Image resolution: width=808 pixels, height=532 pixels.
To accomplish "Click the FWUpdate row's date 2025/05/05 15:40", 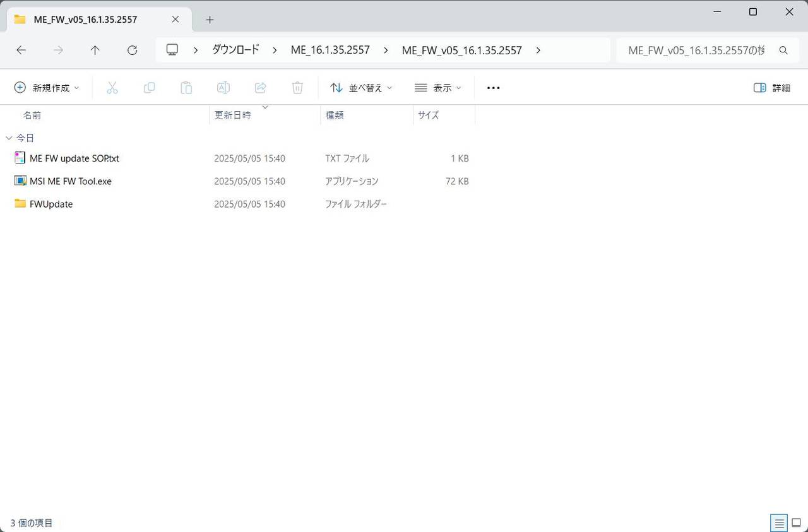I will click(x=249, y=204).
